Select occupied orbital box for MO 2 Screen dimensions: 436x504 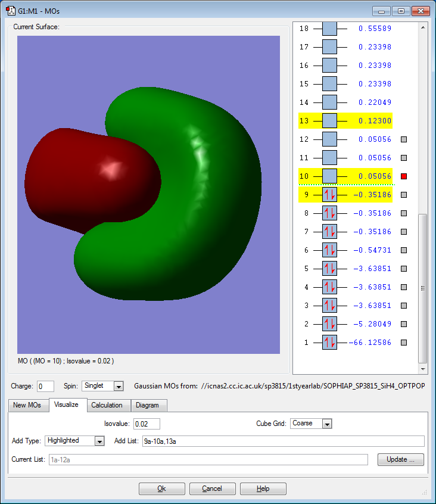[x=329, y=324]
